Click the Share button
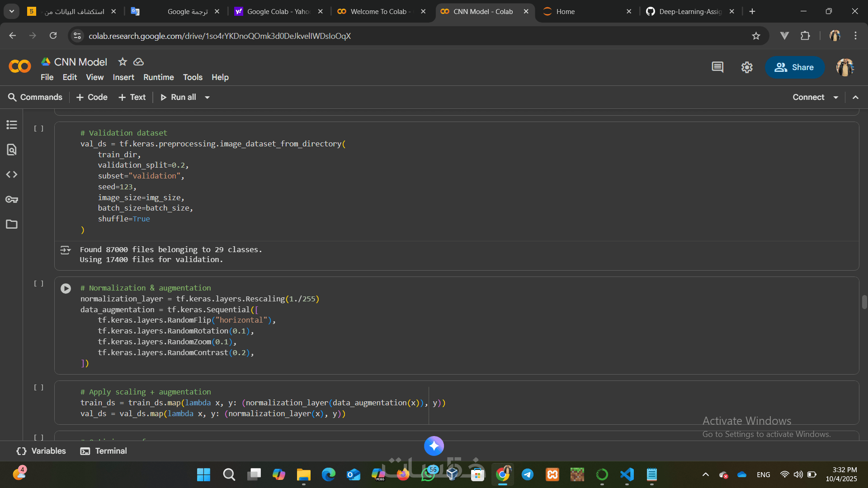 [794, 67]
